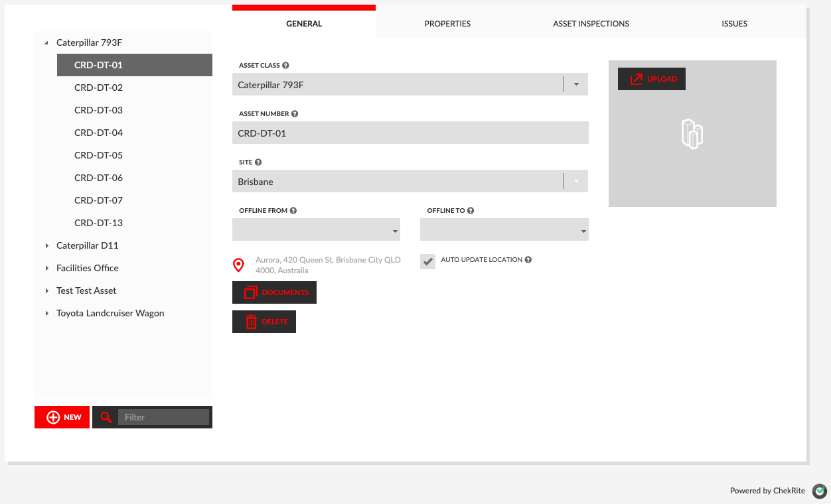The width and height of the screenshot is (831, 504).
Task: Select the Caterpillar D11 class label
Action: 88,245
